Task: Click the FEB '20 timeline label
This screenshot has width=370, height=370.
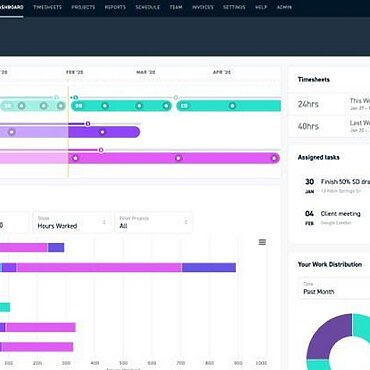Action: click(x=74, y=72)
